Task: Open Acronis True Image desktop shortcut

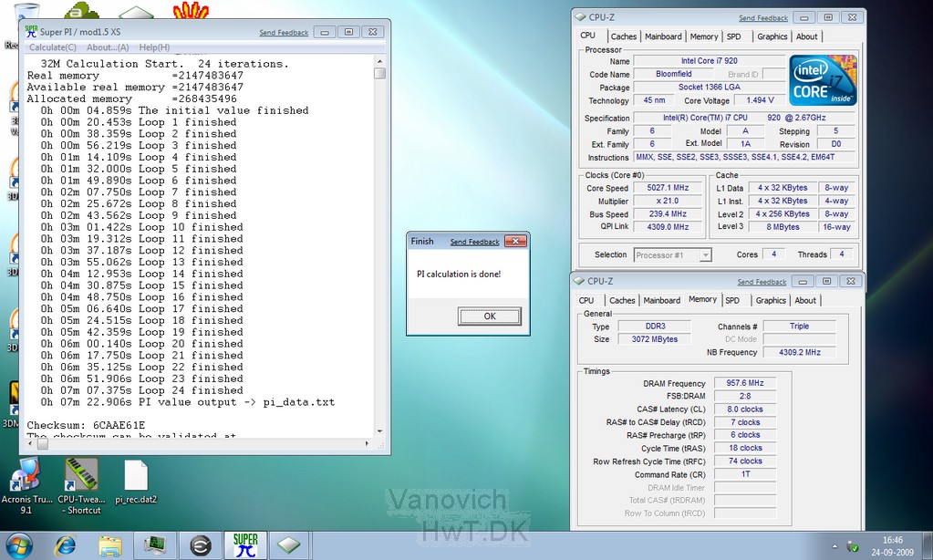Action: (26, 486)
